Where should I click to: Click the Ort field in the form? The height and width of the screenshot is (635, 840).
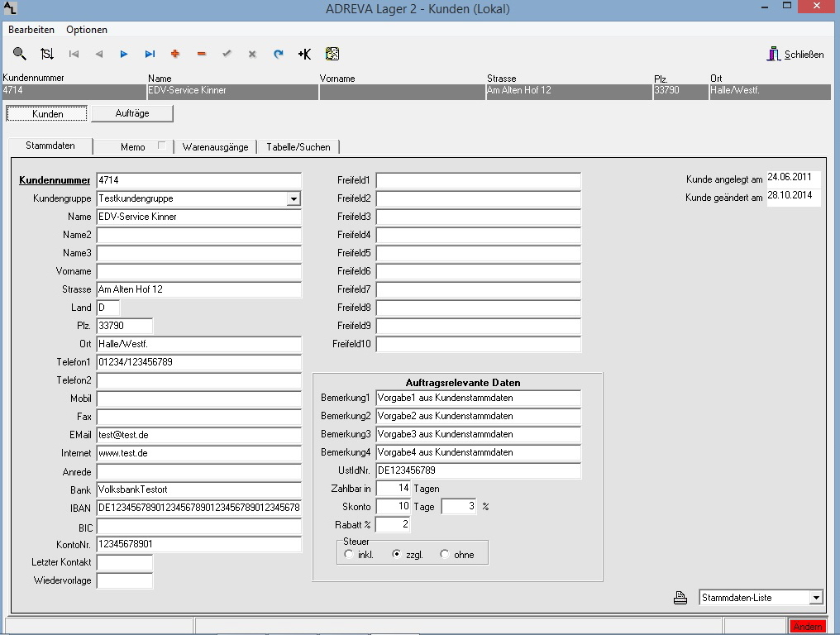point(198,344)
